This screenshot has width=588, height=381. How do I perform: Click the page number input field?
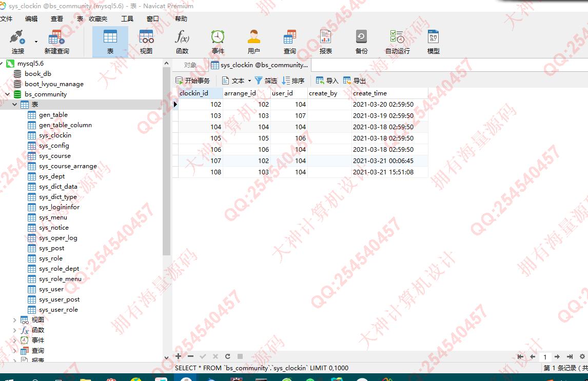click(545, 357)
